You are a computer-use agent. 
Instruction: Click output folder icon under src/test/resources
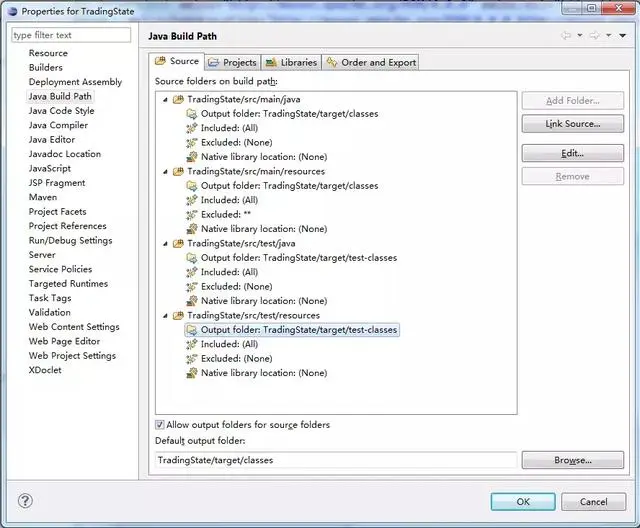192,330
